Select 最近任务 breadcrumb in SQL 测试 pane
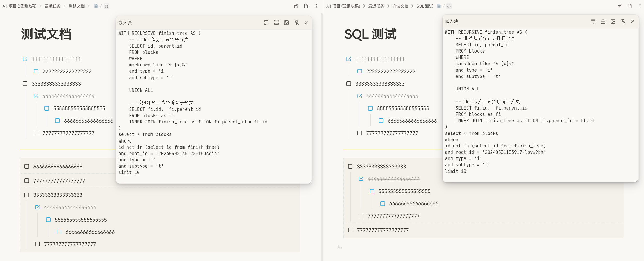Image resolution: width=644 pixels, height=261 pixels. pyautogui.click(x=376, y=6)
